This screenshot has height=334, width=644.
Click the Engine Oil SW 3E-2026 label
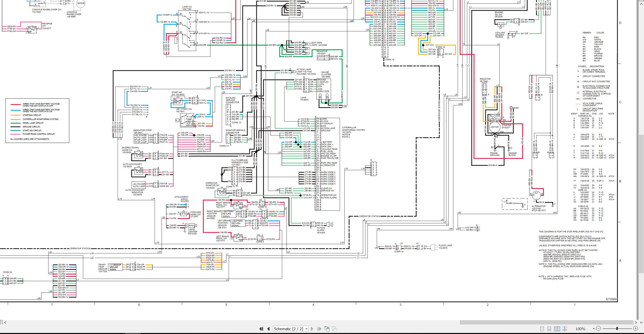click(x=499, y=14)
